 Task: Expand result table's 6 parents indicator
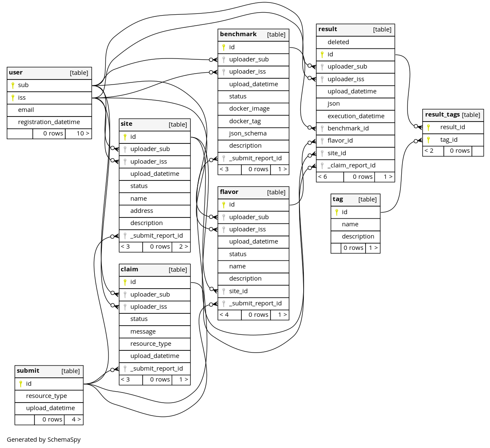(x=330, y=177)
